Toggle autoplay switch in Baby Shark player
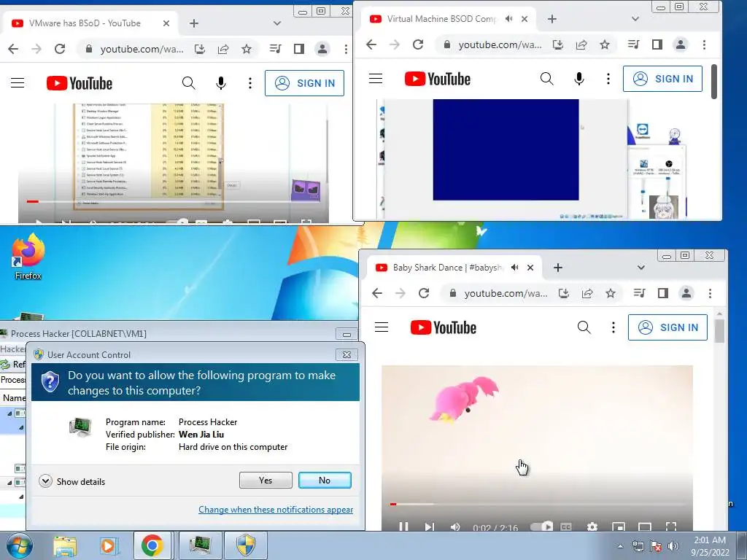This screenshot has height=560, width=747. point(541,526)
